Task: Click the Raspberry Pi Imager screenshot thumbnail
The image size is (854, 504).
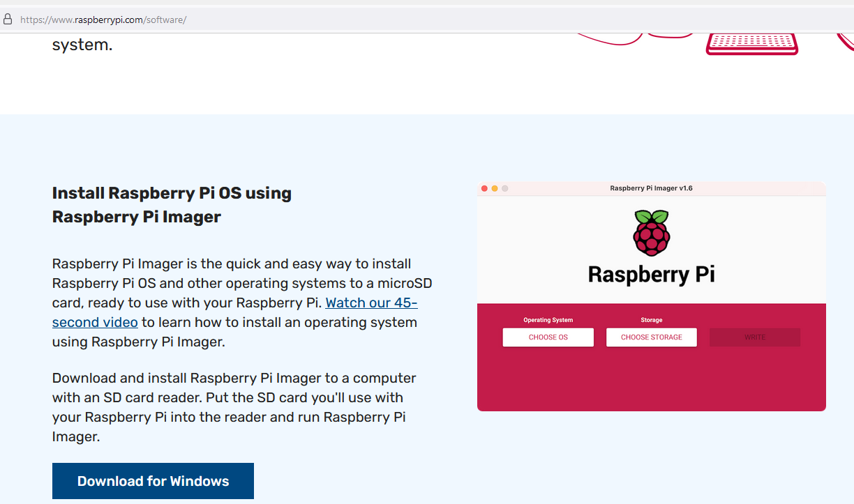Action: (x=652, y=296)
